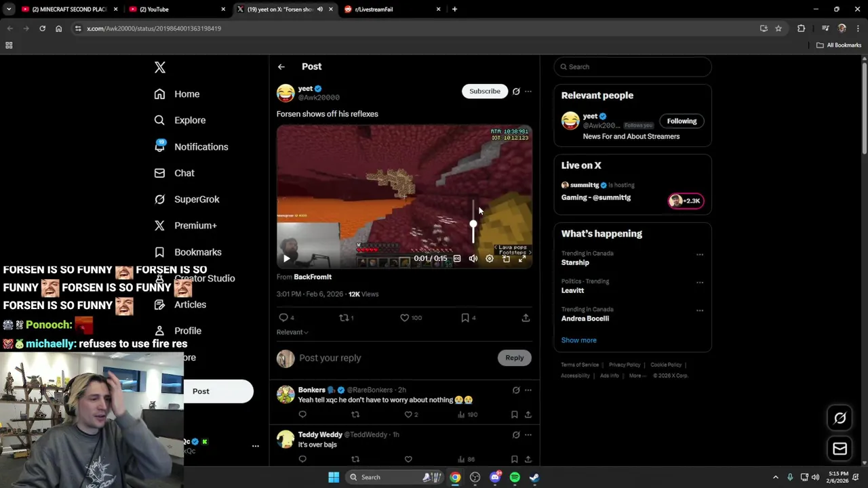The width and height of the screenshot is (868, 488).
Task: Open Profile in X sidebar
Action: coord(177,331)
